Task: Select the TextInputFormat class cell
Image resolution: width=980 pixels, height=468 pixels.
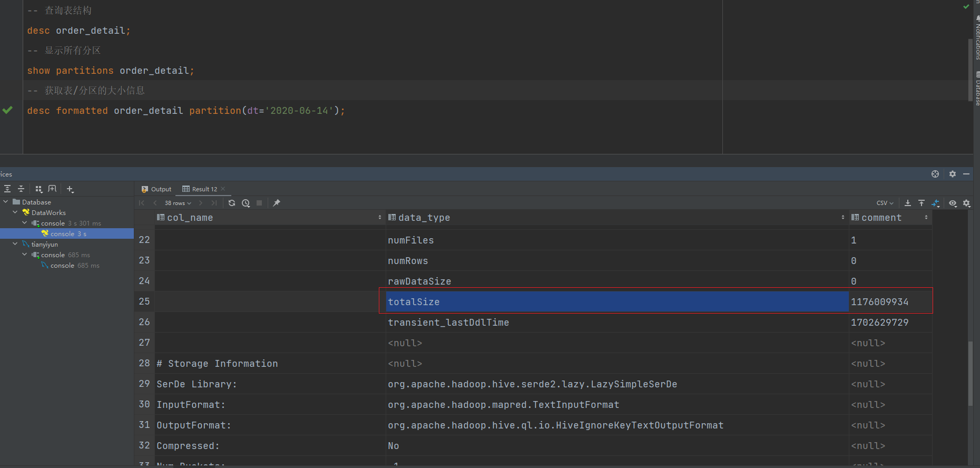Action: [x=617, y=404]
